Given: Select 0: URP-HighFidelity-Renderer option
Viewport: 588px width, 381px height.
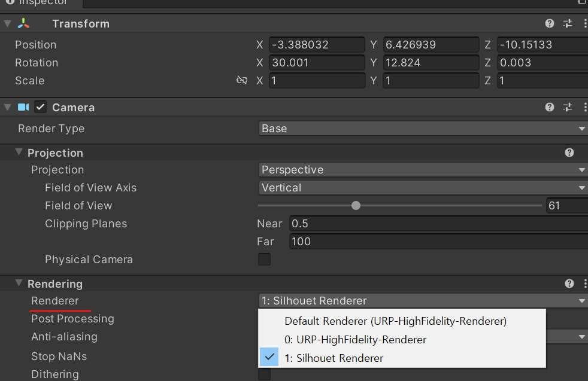Looking at the screenshot, I should click(355, 339).
